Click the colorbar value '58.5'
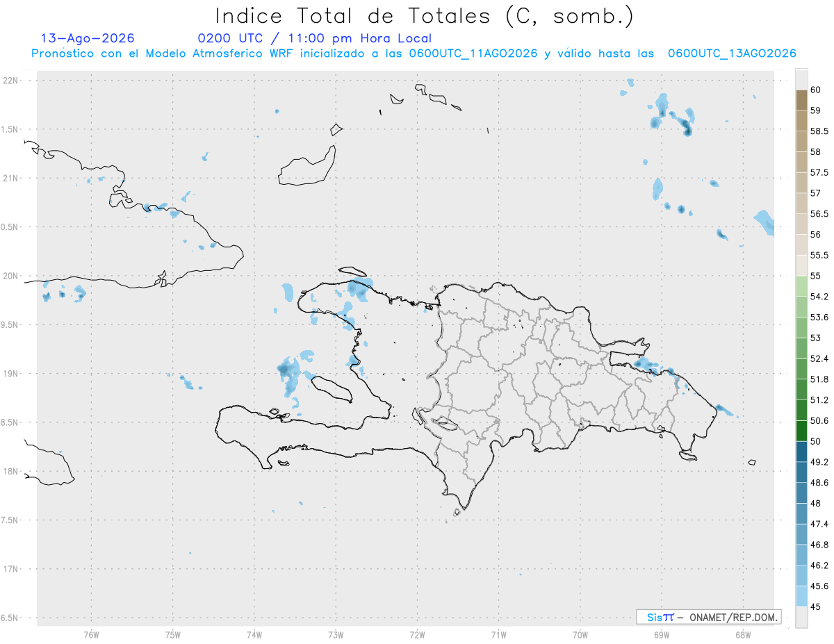 point(819,131)
